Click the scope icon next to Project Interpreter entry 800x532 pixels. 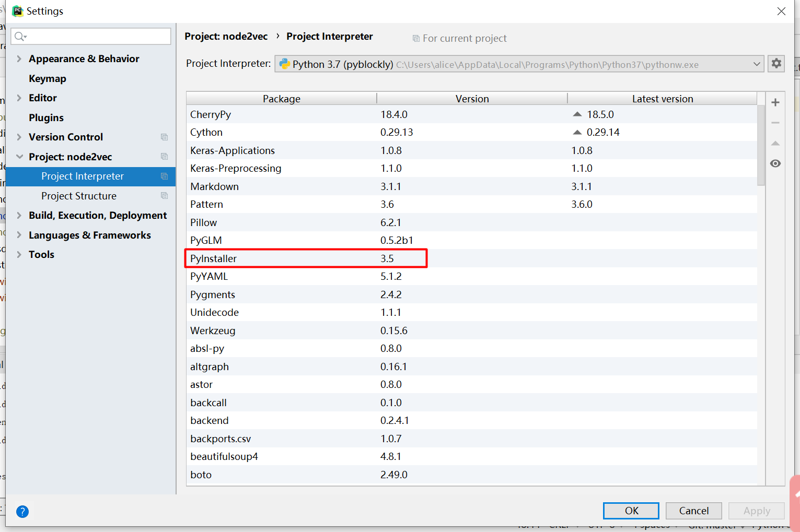coord(164,176)
